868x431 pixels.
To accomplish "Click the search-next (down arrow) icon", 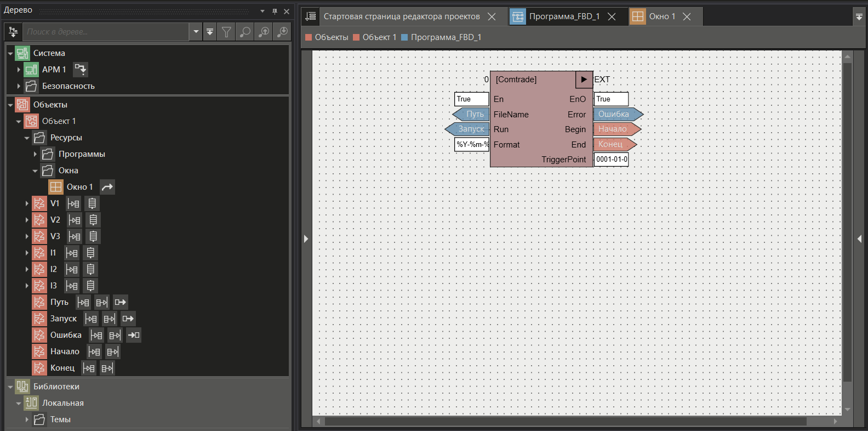I will [282, 32].
